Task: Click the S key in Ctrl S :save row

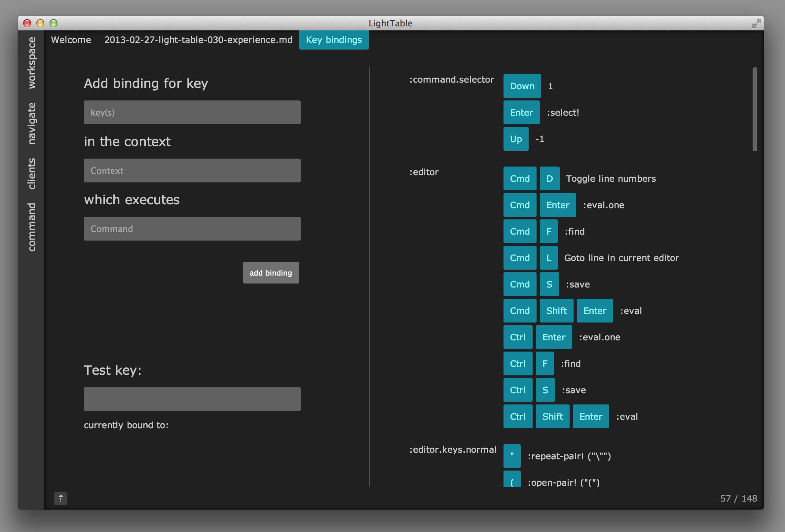Action: (x=545, y=390)
